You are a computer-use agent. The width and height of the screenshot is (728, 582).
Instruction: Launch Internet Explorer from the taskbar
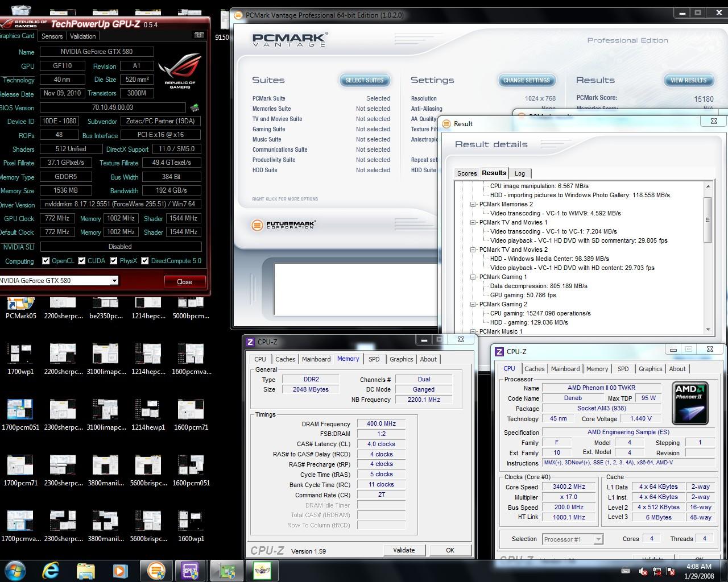click(51, 570)
